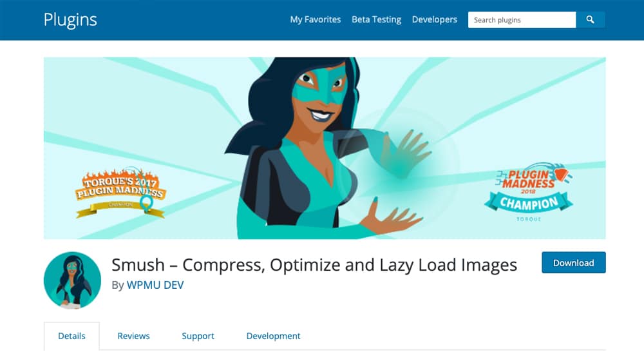The image size is (644, 361).
Task: Click the Smush plugin round avatar icon
Action: coord(72,280)
